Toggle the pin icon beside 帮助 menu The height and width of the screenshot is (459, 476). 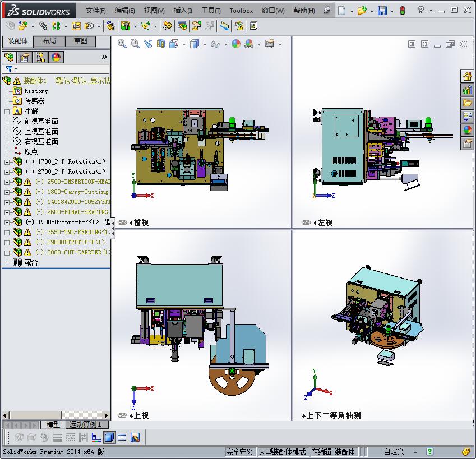tap(327, 11)
